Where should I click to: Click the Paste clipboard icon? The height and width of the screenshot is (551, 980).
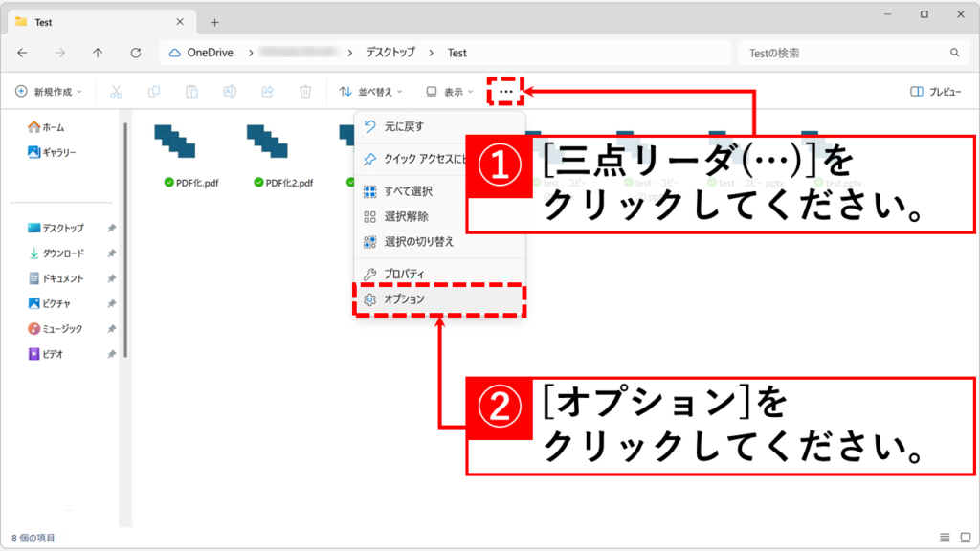point(191,92)
